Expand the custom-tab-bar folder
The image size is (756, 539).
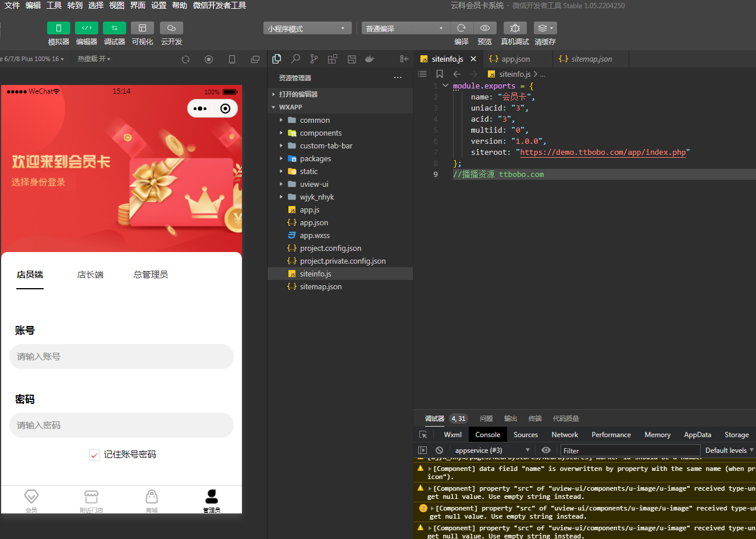340,146
